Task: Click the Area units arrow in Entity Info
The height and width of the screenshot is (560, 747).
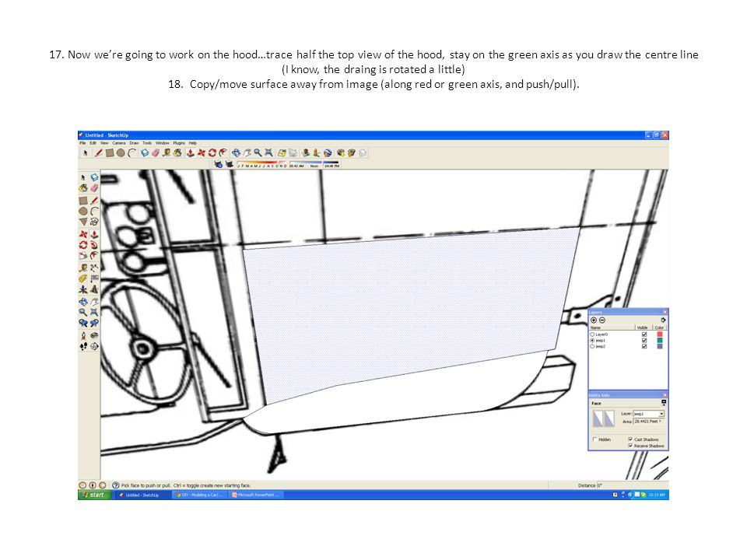Action: pos(660,422)
